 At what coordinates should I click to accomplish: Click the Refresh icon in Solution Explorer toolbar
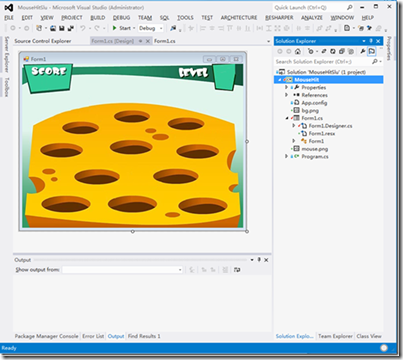[333, 51]
